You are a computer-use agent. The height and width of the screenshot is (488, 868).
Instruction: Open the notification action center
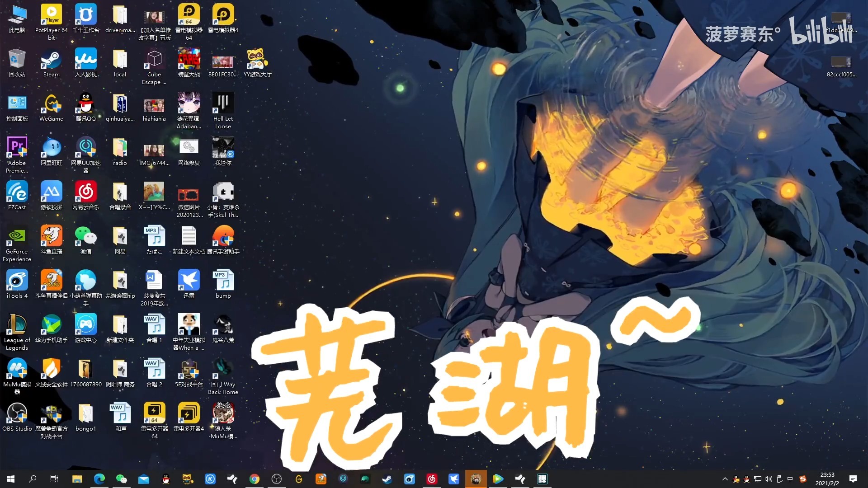[853, 479]
